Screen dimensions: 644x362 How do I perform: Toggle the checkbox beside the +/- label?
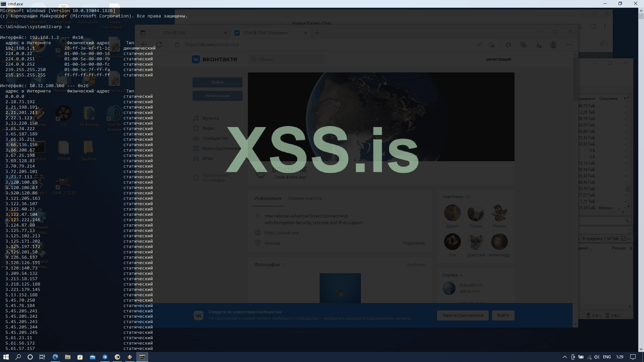pyautogui.click(x=623, y=239)
